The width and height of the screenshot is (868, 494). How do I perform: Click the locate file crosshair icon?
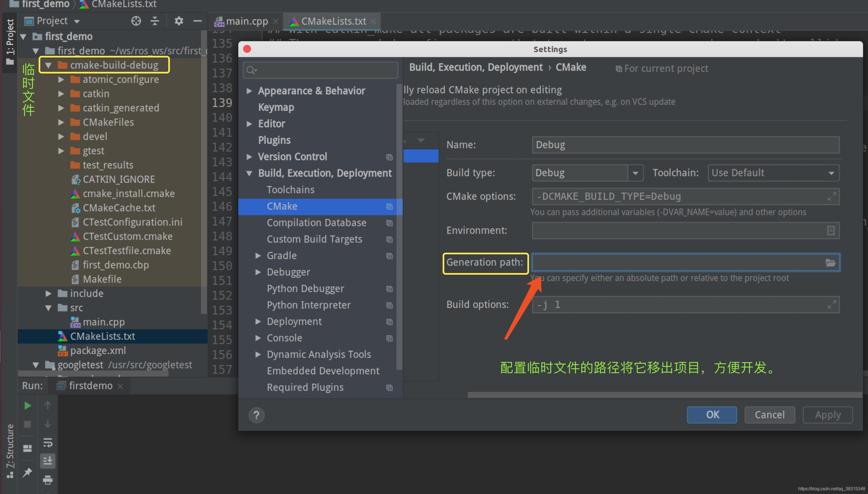[x=136, y=21]
